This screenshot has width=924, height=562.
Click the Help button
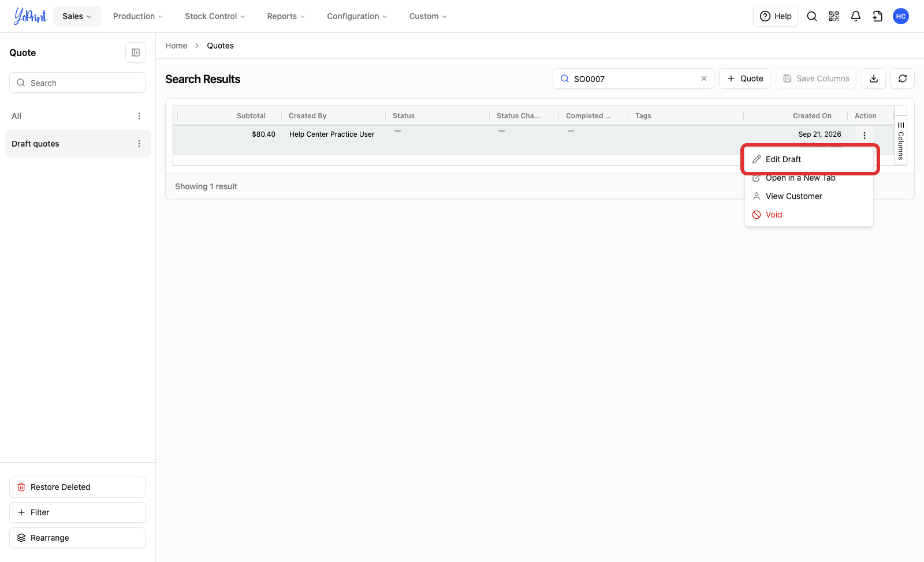[776, 16]
